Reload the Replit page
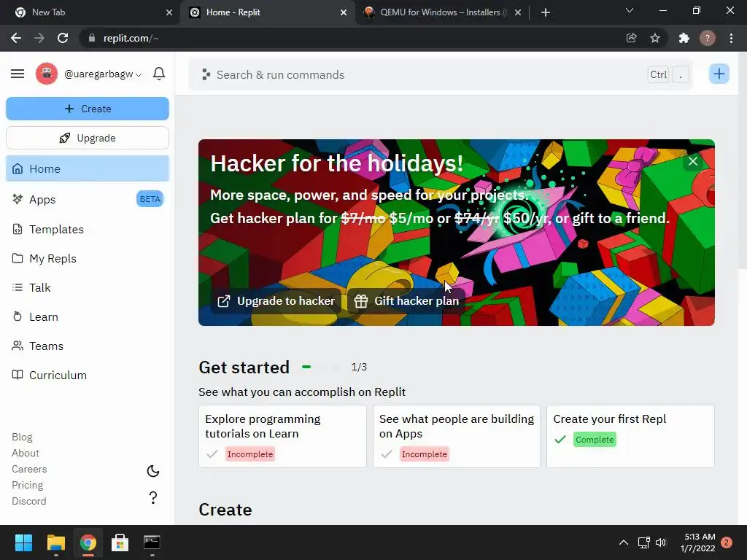The width and height of the screenshot is (747, 560). pyautogui.click(x=63, y=38)
